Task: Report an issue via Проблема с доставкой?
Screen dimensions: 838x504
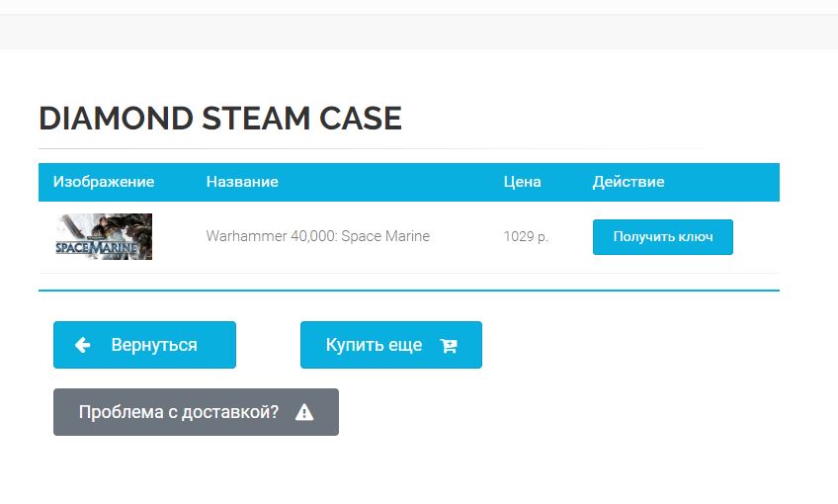Action: (x=179, y=412)
